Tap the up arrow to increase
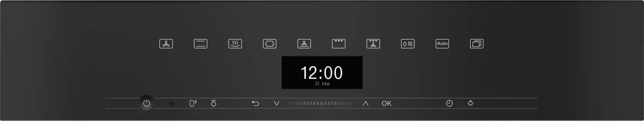 click(365, 103)
